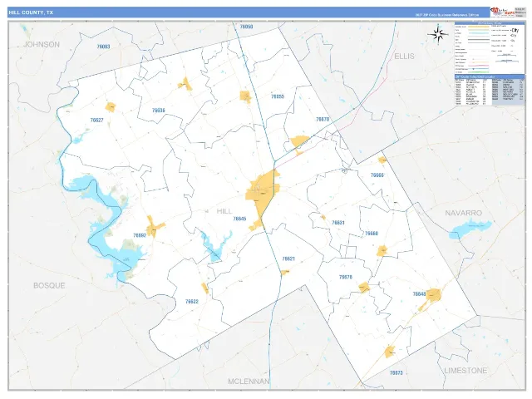The height and width of the screenshot is (399, 532).
Task: Click ZIP code 76648 label
Action: point(419,293)
